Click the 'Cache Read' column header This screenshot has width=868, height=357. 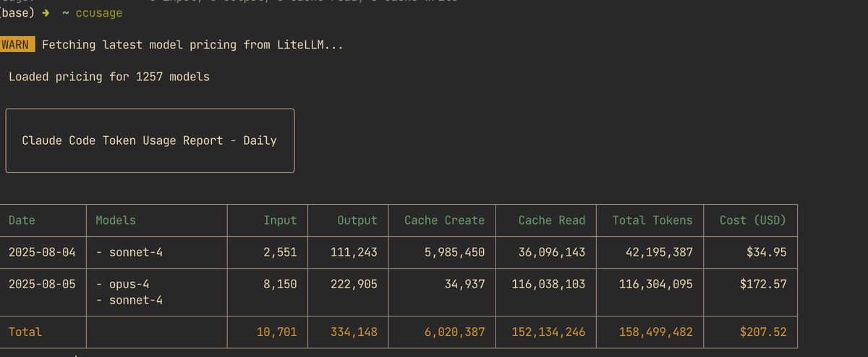[x=552, y=220]
